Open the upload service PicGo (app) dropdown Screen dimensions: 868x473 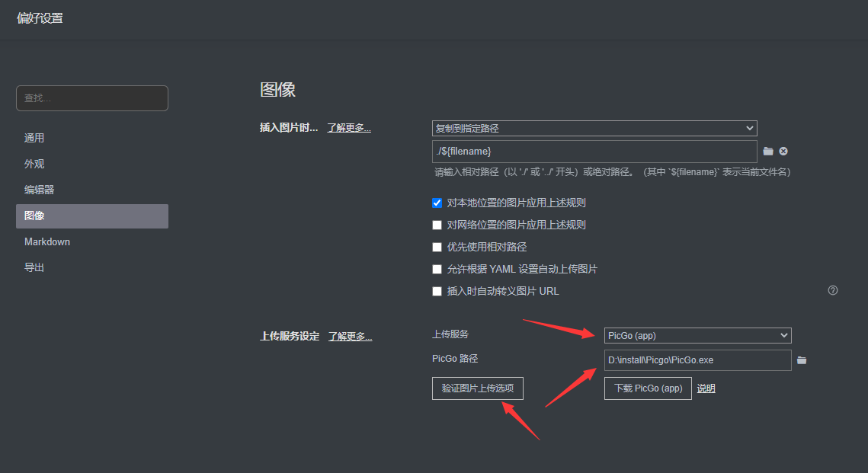(697, 336)
